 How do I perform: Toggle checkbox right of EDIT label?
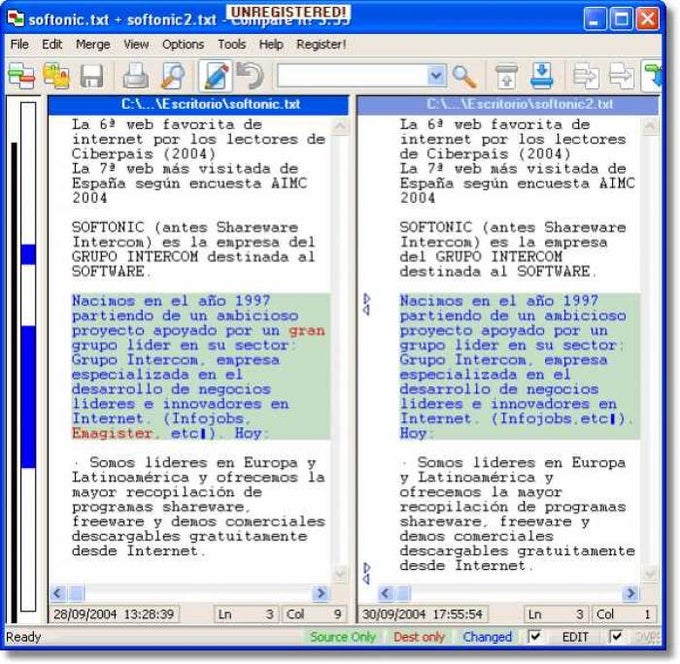[x=616, y=636]
